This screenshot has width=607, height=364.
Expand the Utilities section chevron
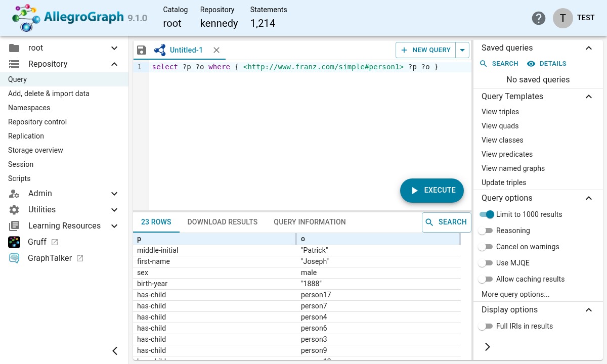click(114, 210)
